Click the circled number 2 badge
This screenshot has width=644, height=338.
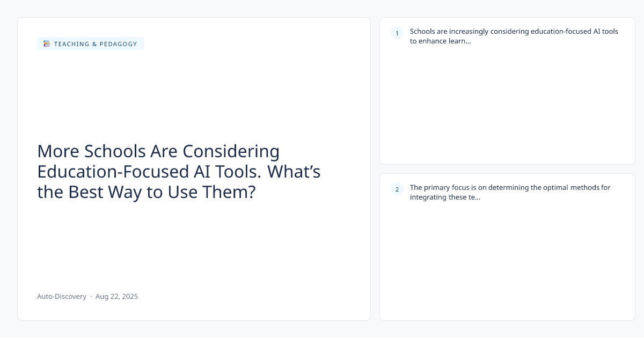tap(397, 189)
